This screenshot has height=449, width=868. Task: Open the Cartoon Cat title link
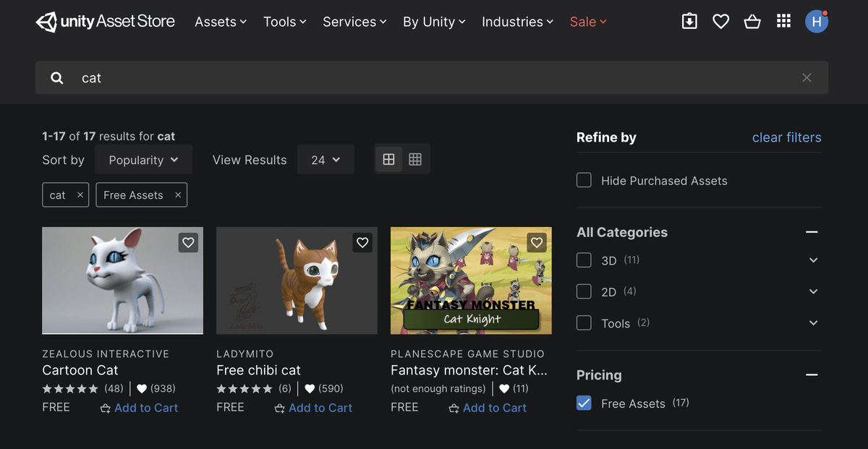80,370
